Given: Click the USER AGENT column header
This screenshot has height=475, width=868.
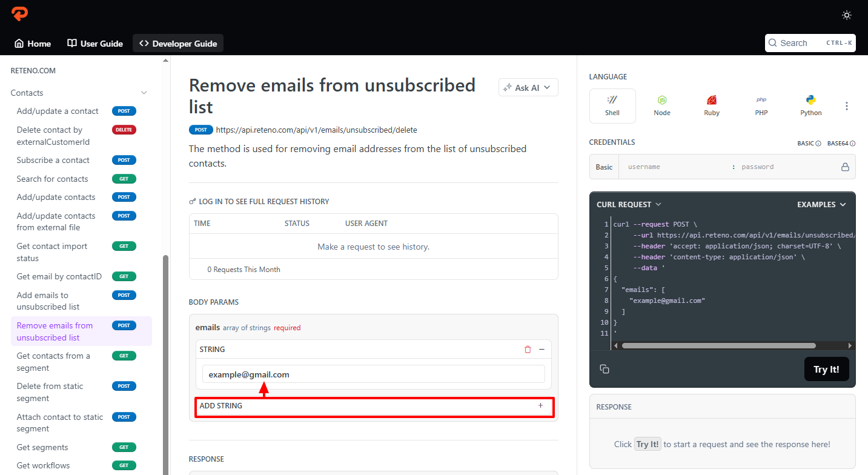Looking at the screenshot, I should [366, 224].
